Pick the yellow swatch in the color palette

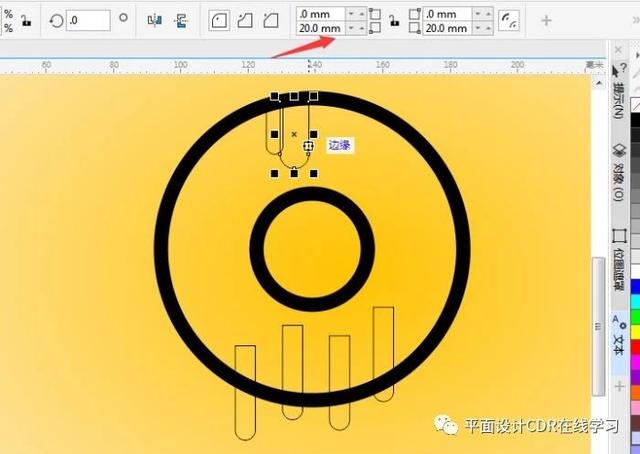click(636, 332)
